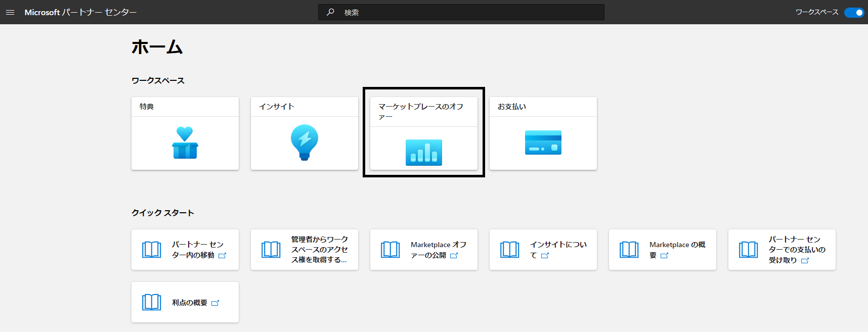Click book icon on Marketplace オファーの公開 card
This screenshot has width=868, height=332.
point(390,250)
